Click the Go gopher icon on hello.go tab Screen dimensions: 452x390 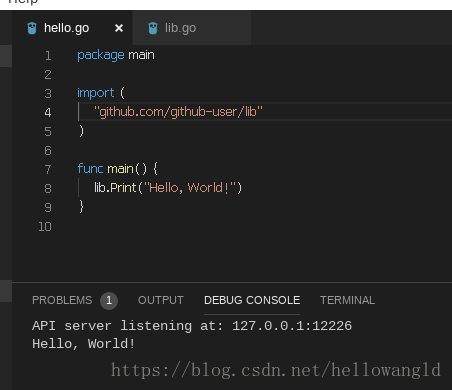32,28
